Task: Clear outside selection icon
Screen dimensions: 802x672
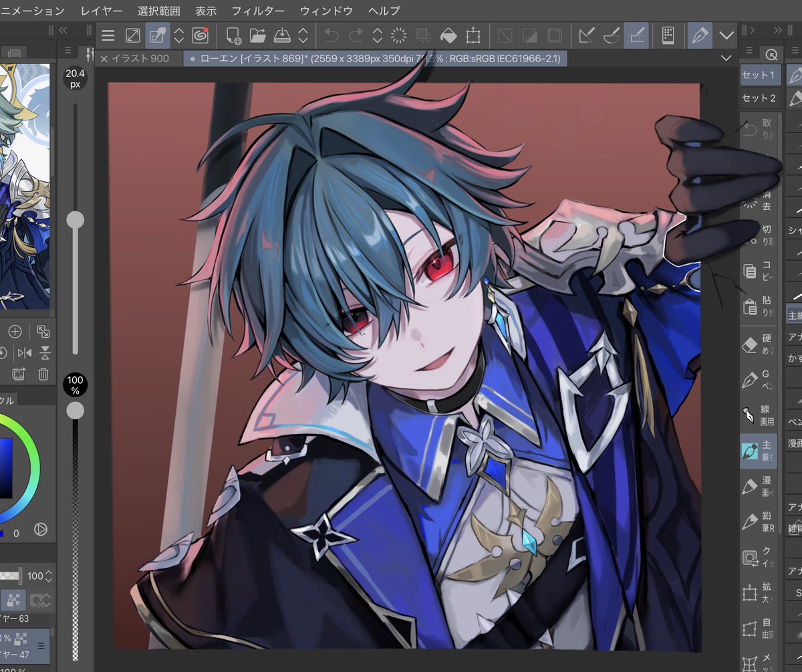Action: click(x=424, y=35)
